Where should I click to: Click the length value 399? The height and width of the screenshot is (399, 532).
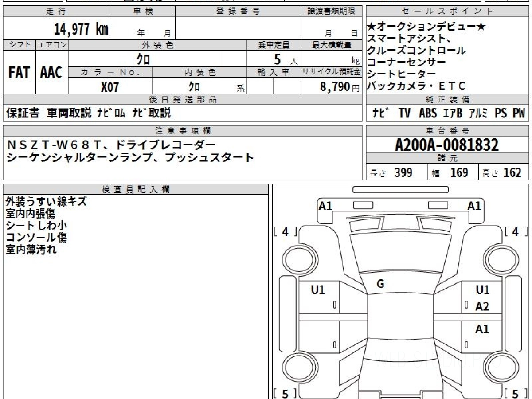coord(403,172)
